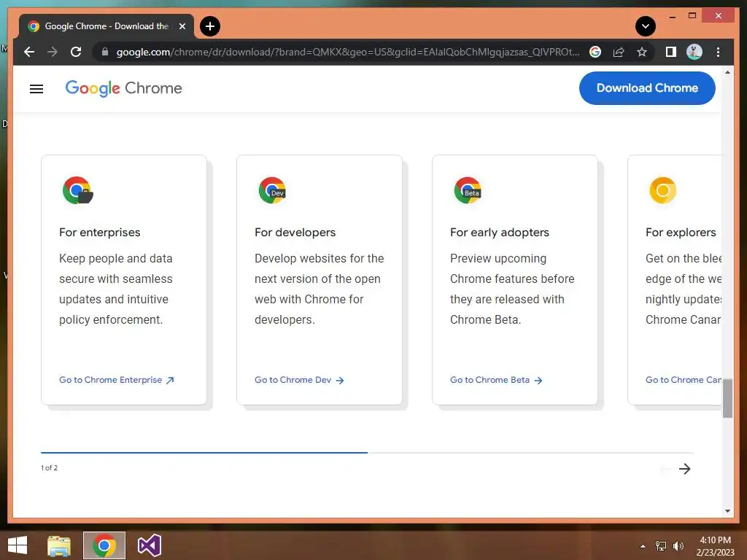The image size is (747, 560).
Task: Open the Google icon in address bar
Action: click(x=595, y=52)
